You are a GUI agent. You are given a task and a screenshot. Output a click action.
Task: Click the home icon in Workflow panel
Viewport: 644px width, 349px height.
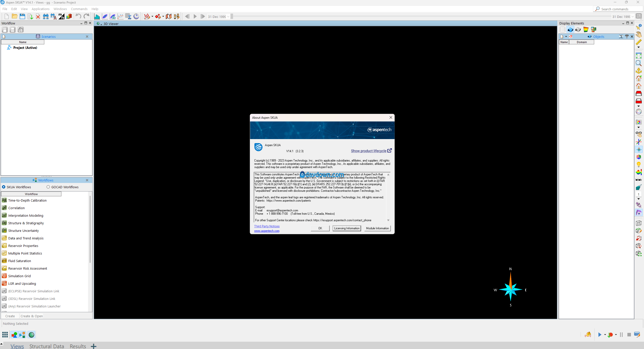point(21,30)
